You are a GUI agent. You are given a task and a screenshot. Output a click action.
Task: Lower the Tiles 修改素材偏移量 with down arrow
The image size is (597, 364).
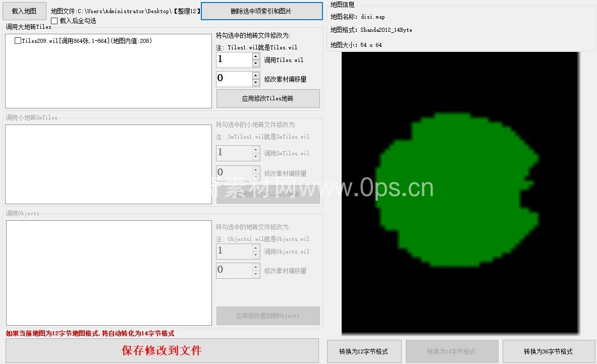[x=256, y=83]
